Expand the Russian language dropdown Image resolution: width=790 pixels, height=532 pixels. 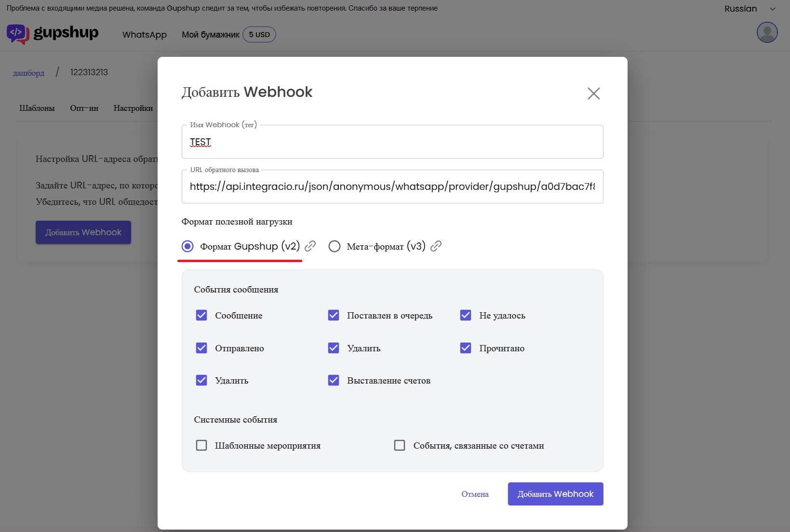pos(750,9)
